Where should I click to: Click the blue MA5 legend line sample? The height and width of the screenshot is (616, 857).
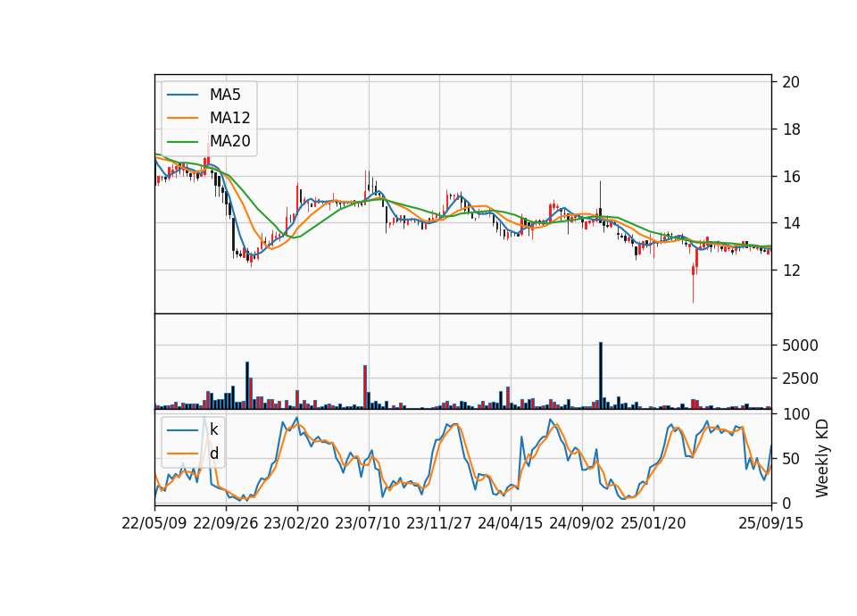[182, 96]
